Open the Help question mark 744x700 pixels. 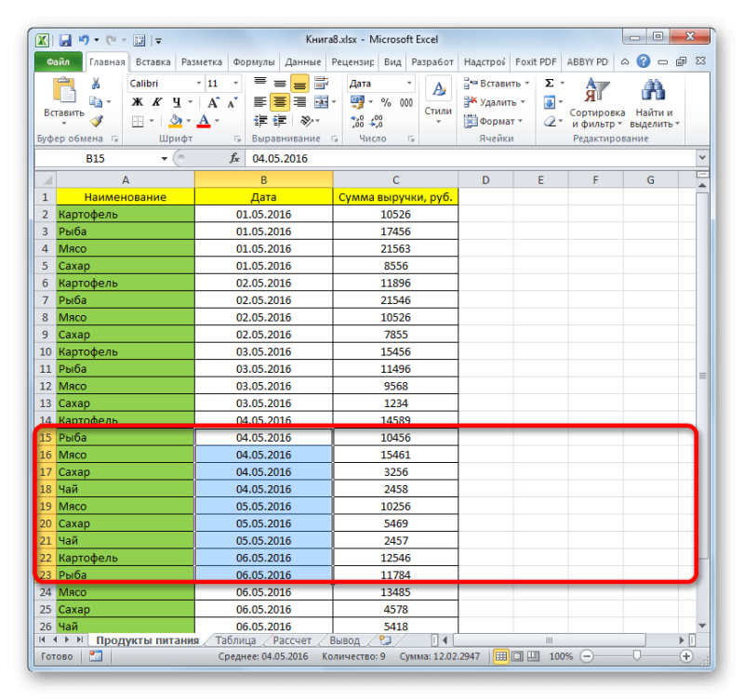pos(643,61)
